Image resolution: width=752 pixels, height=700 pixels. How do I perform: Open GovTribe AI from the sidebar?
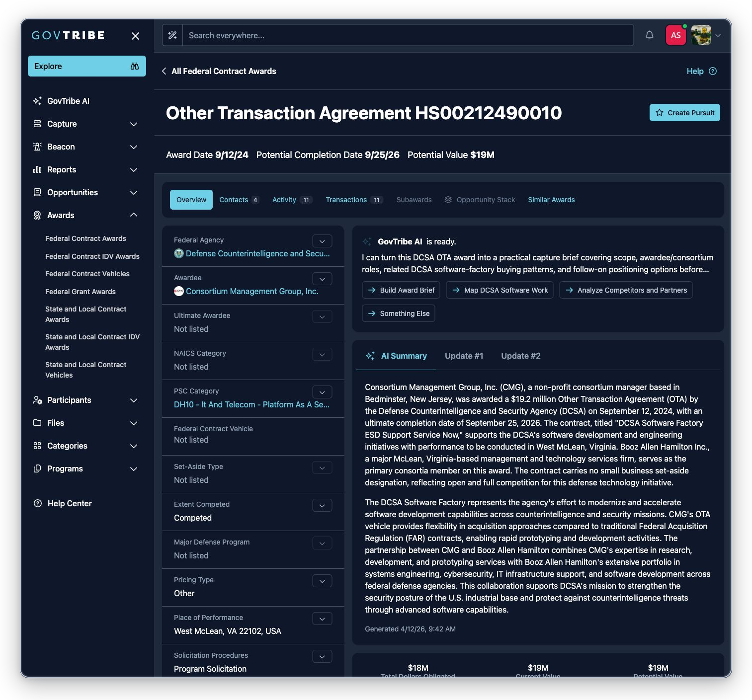click(68, 101)
